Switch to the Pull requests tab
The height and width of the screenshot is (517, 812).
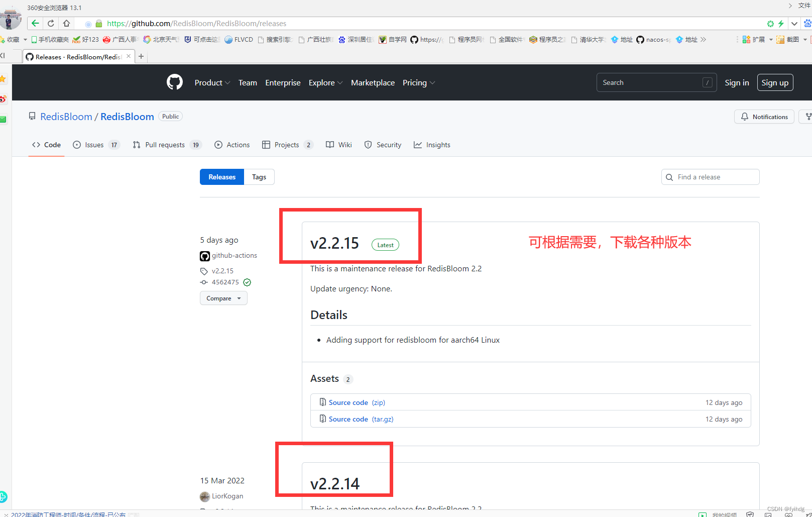pos(167,145)
